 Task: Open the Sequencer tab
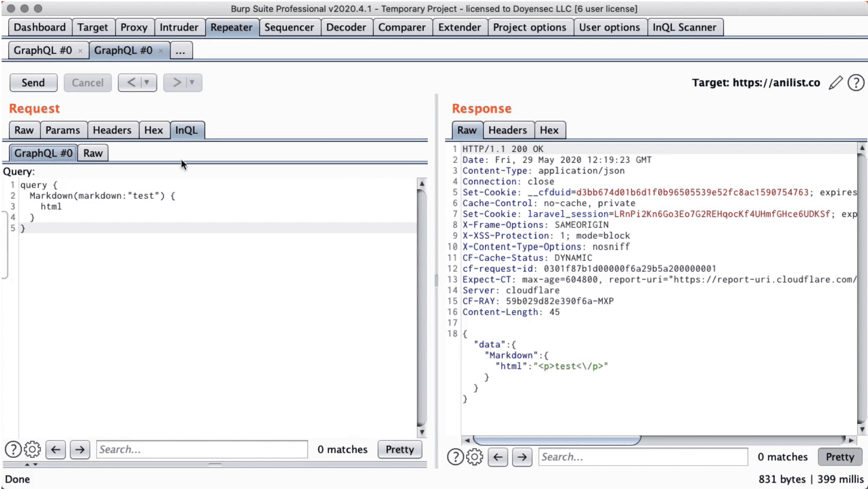[x=289, y=27]
